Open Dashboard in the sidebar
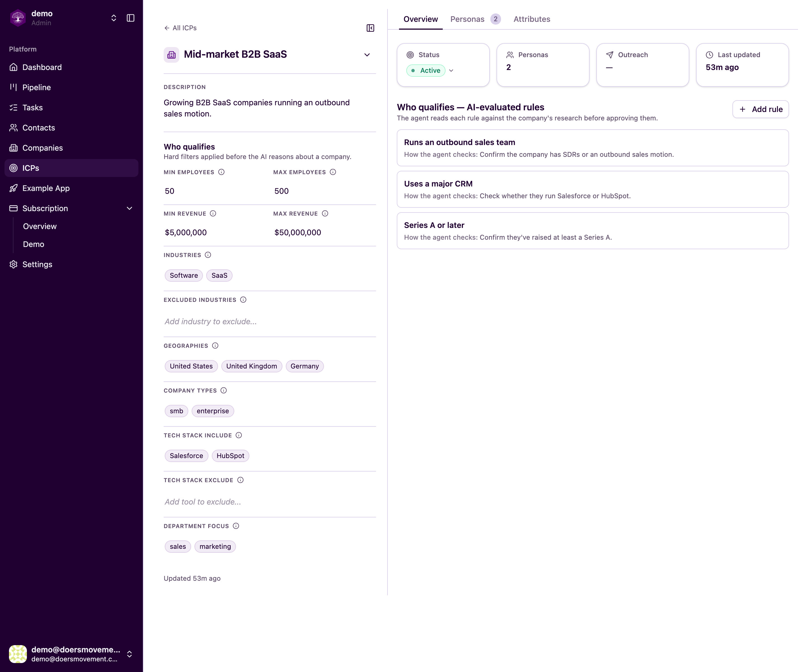The width and height of the screenshot is (807, 672). [x=71, y=67]
